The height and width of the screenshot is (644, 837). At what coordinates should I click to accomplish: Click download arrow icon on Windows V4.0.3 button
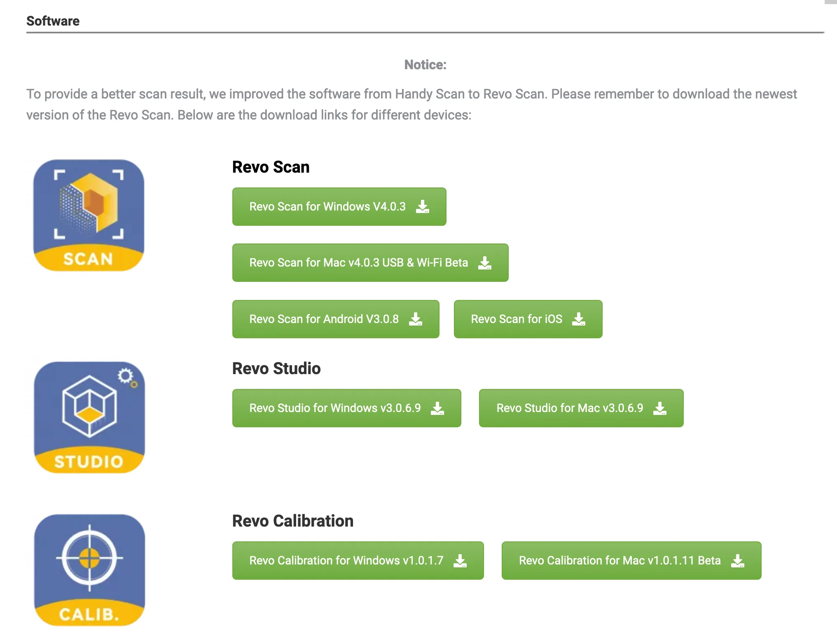(423, 206)
